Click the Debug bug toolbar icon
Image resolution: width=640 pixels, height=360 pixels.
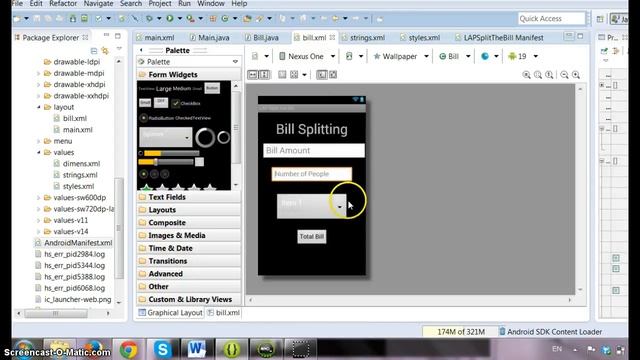point(149,18)
